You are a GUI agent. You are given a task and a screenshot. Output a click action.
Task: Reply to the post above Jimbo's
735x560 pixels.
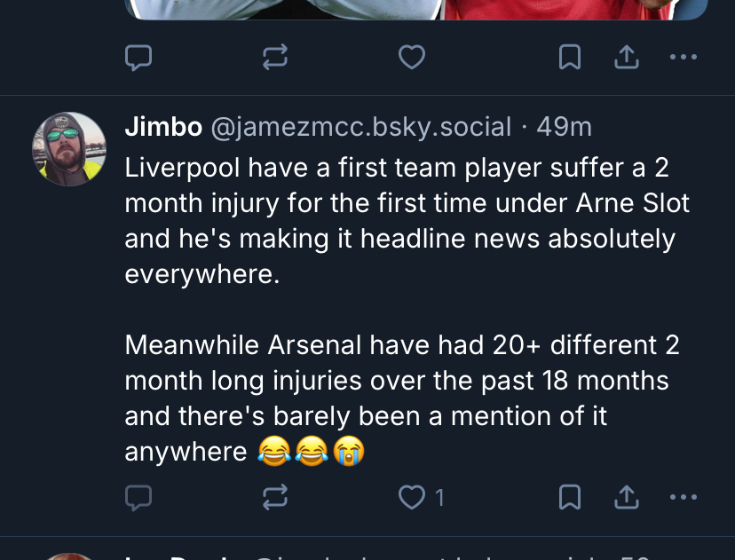point(138,58)
